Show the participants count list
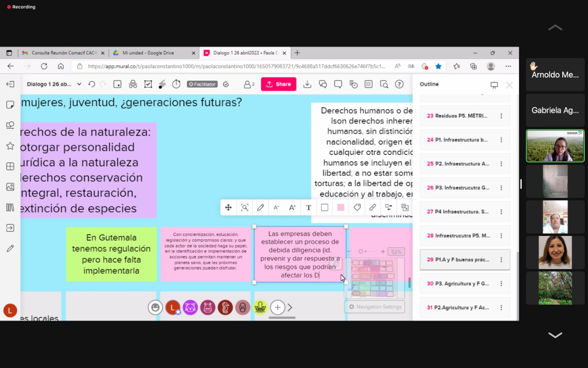588x368 pixels. click(249, 84)
